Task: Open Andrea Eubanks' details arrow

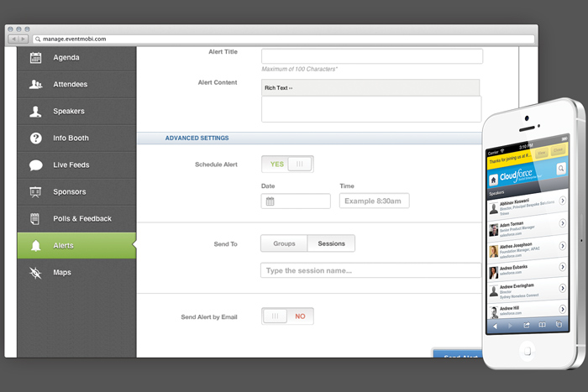Action: click(x=562, y=267)
